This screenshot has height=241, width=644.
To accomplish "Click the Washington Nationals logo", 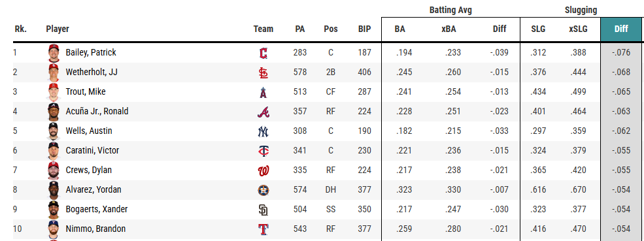I will click(x=263, y=170).
